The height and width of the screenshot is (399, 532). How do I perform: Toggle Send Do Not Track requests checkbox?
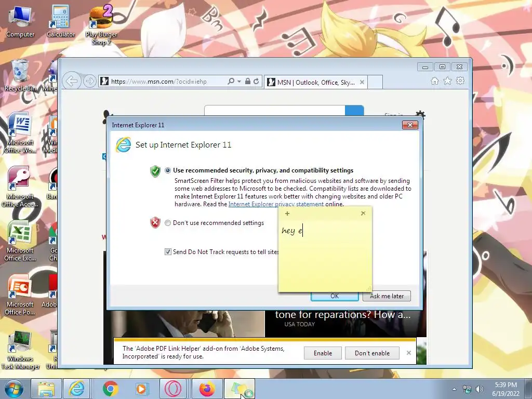[168, 252]
